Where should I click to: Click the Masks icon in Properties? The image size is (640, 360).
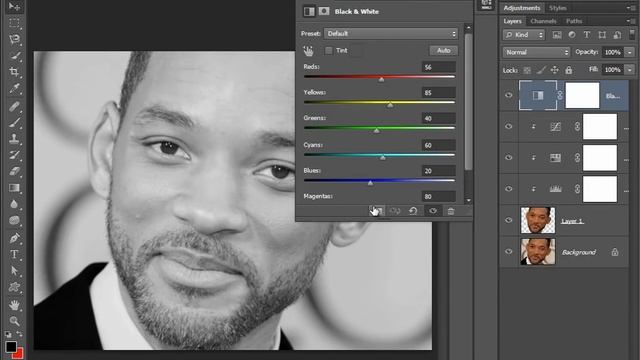tap(324, 11)
